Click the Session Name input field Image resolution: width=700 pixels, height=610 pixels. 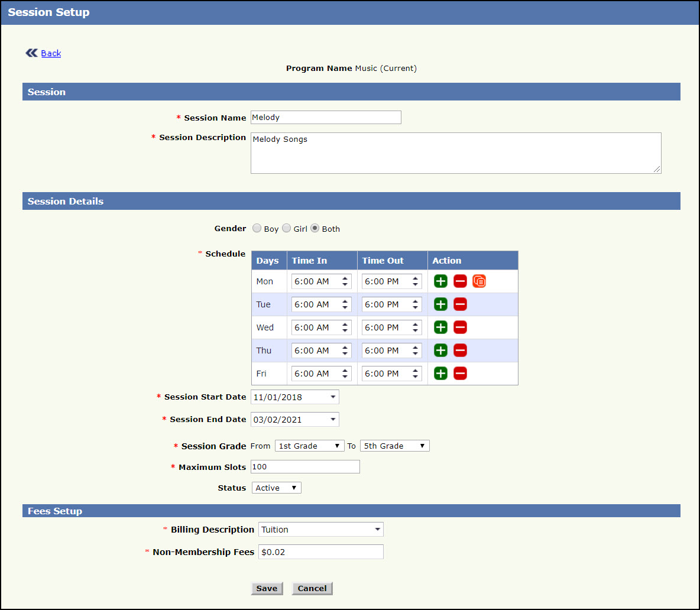pyautogui.click(x=326, y=117)
